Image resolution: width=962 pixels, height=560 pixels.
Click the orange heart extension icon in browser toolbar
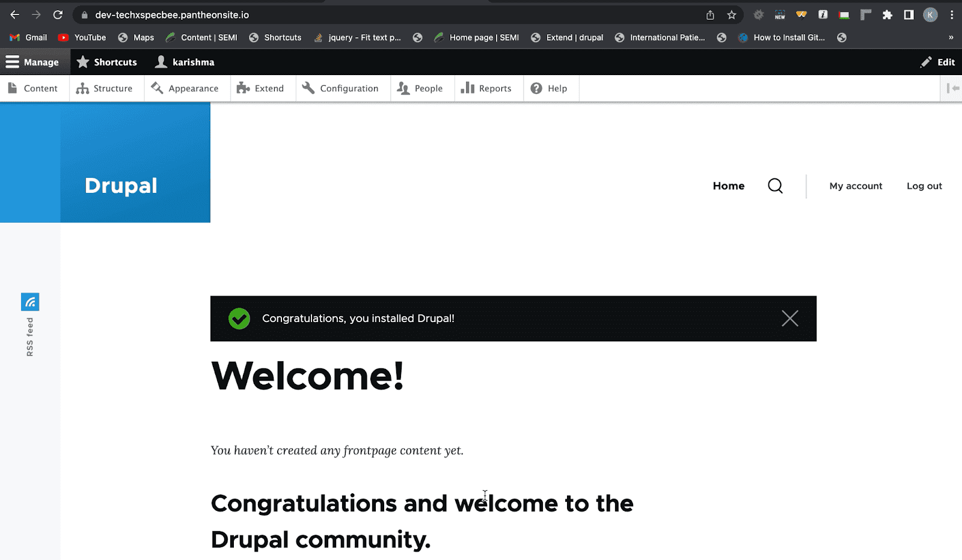click(801, 15)
